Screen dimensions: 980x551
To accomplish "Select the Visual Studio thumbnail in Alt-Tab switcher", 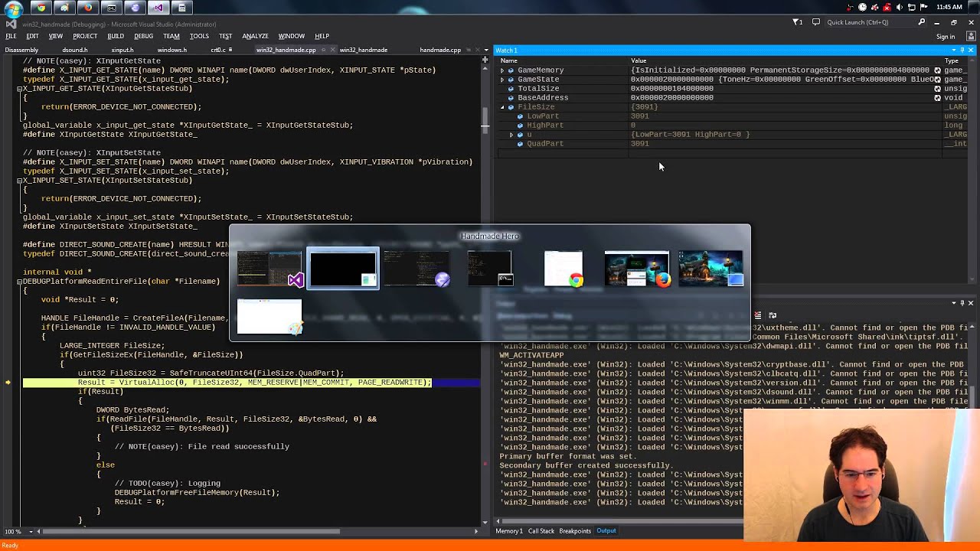I will (269, 269).
